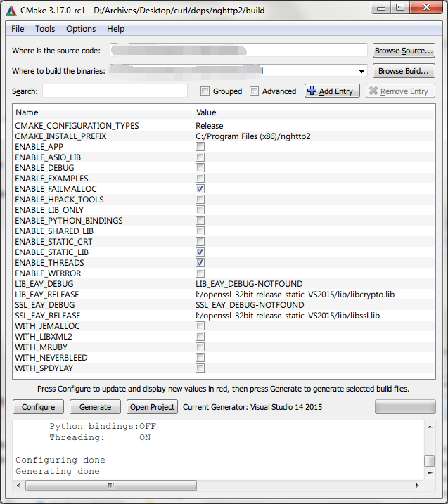The height and width of the screenshot is (504, 448).
Task: Select the SSL_EAY_DEBUG entry name
Action: tap(45, 305)
